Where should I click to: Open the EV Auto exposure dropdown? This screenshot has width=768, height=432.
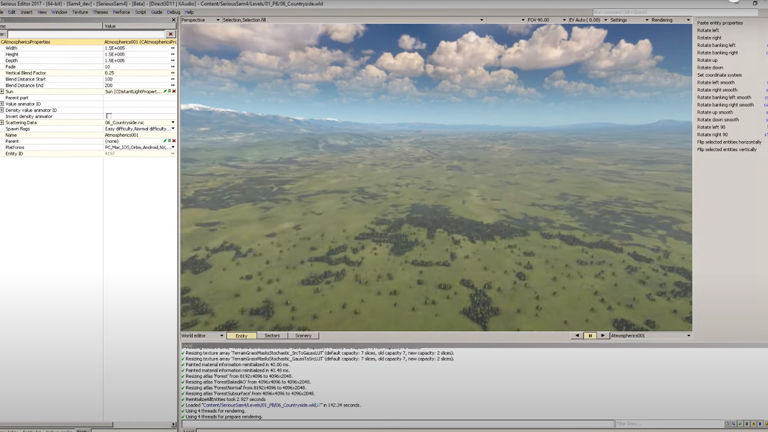click(587, 20)
